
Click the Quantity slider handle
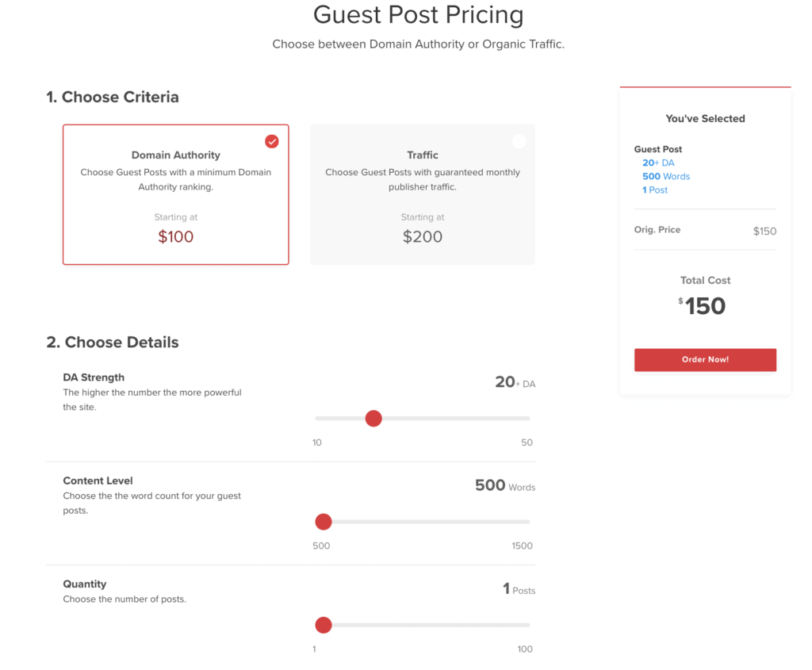(x=324, y=625)
